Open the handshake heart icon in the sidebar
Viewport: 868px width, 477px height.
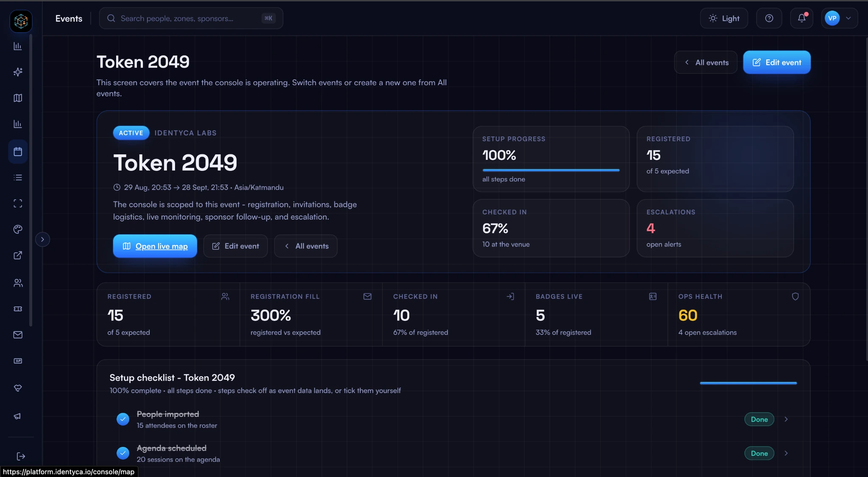pyautogui.click(x=18, y=388)
